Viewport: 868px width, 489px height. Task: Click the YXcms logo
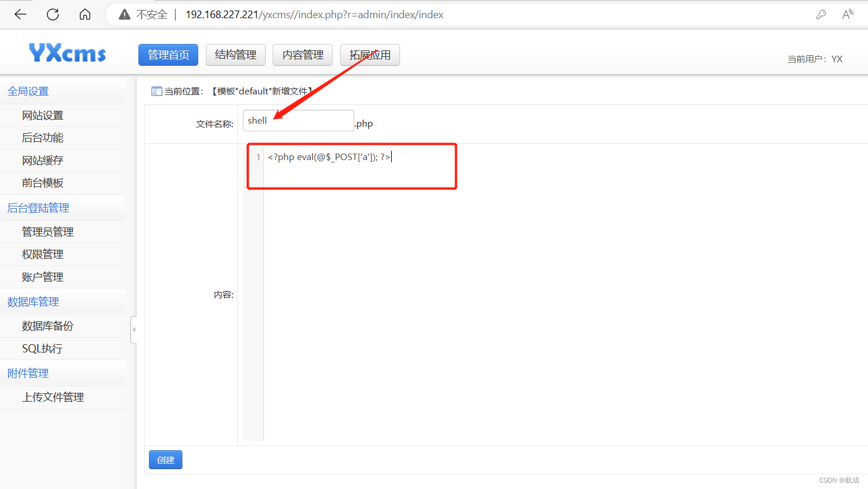(67, 53)
